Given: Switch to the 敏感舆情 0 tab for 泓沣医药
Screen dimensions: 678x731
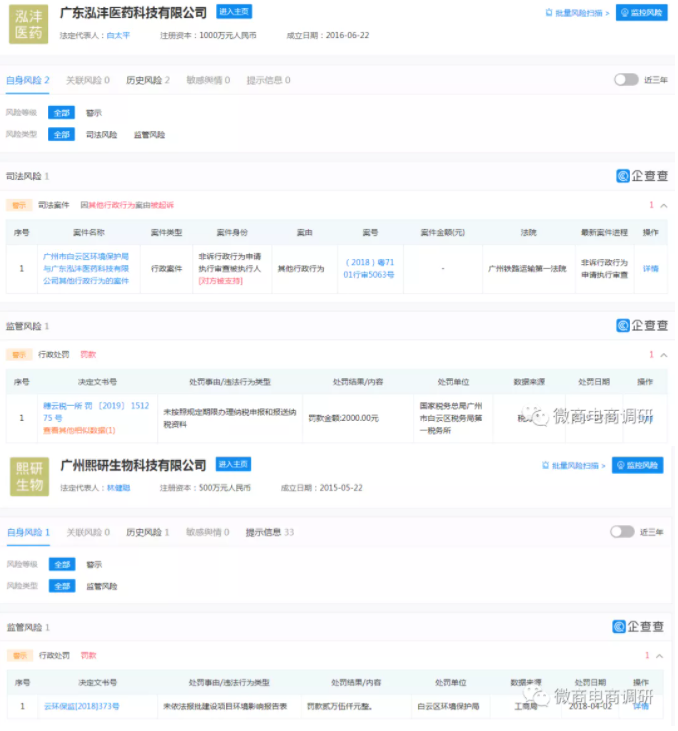Looking at the screenshot, I should pos(208,81).
